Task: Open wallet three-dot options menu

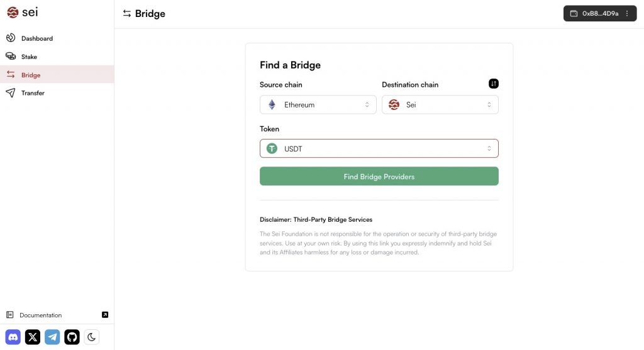Action: point(627,13)
